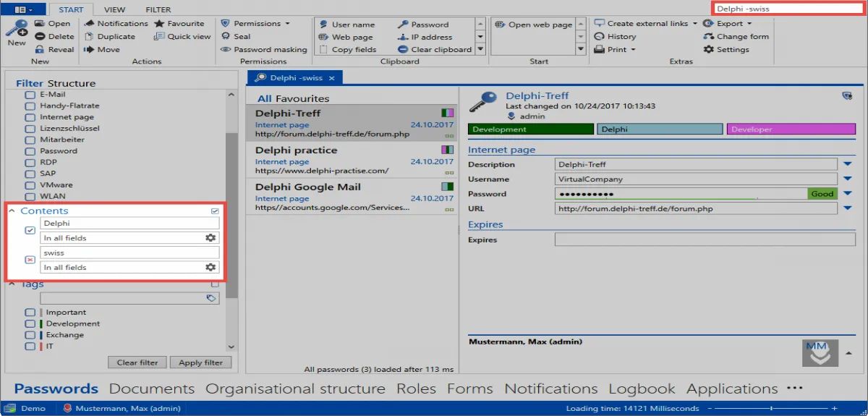
Task: Click the quick search field with Delphi -swiss
Action: pyautogui.click(x=787, y=9)
